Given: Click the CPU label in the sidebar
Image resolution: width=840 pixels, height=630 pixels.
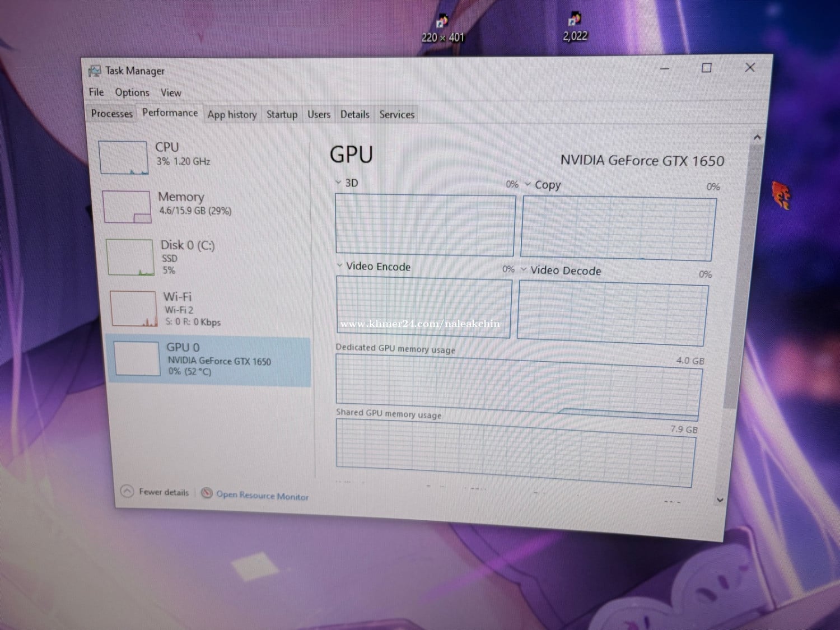Looking at the screenshot, I should [167, 147].
